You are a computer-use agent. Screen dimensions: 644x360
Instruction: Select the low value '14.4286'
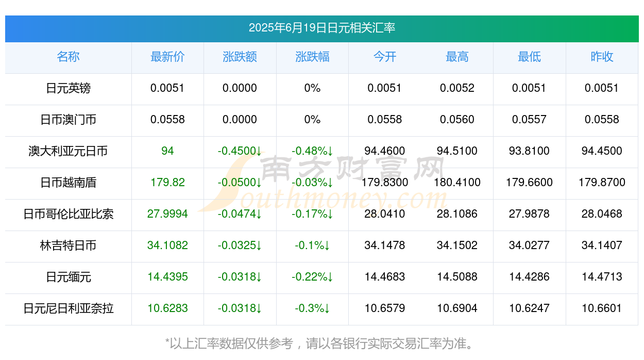530,277
